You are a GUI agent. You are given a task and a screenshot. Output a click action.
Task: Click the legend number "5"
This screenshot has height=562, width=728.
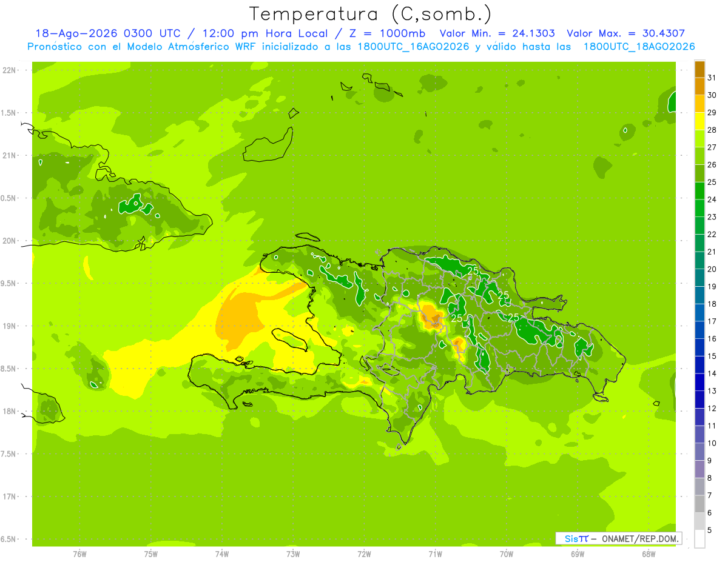709,530
